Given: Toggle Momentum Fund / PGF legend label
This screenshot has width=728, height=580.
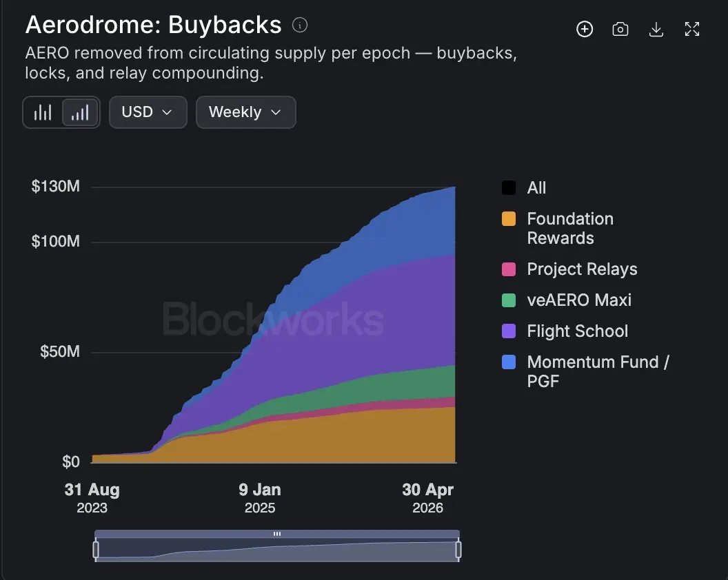Looking at the screenshot, I should click(x=598, y=371).
